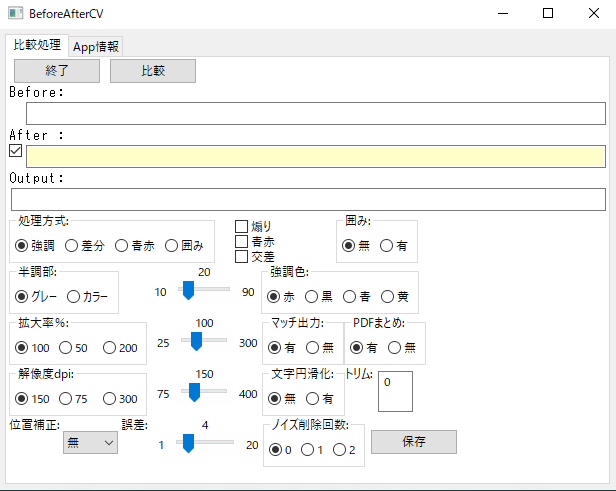Set ノイズ削除回数 to 2
Screen dimensions: 616x491
(x=340, y=450)
